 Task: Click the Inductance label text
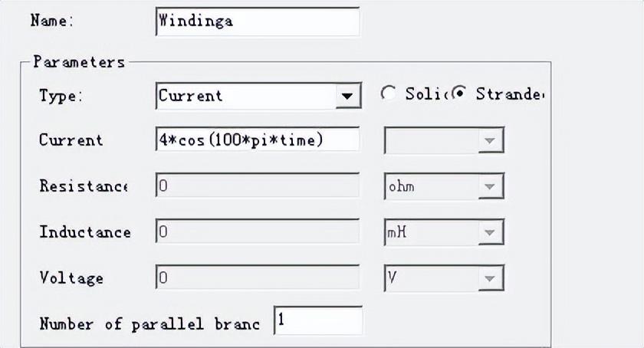85,232
